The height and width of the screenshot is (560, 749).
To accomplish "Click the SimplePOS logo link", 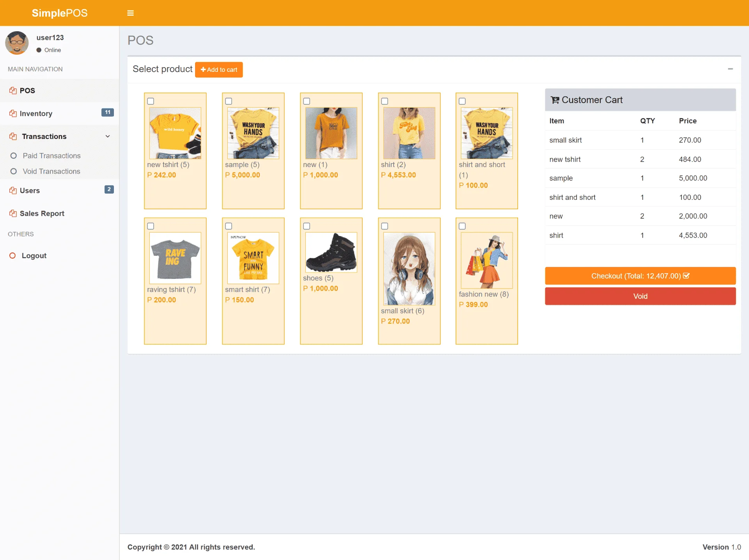I will pyautogui.click(x=59, y=13).
